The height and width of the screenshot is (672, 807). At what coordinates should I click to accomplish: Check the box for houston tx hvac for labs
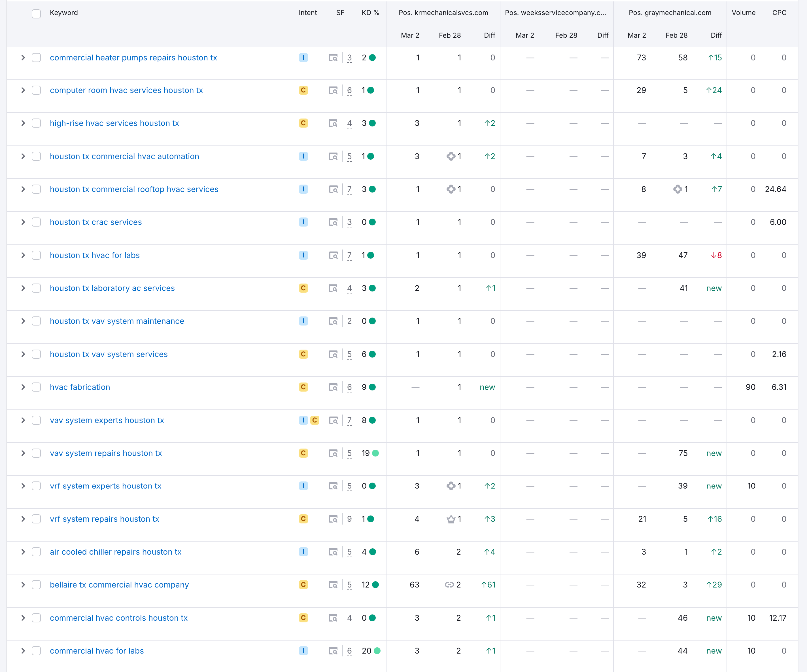tap(36, 255)
